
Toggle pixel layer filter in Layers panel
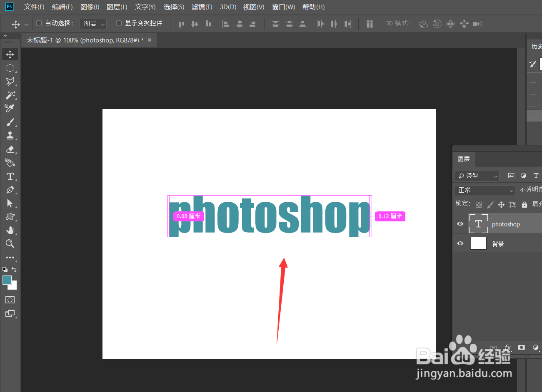point(511,176)
